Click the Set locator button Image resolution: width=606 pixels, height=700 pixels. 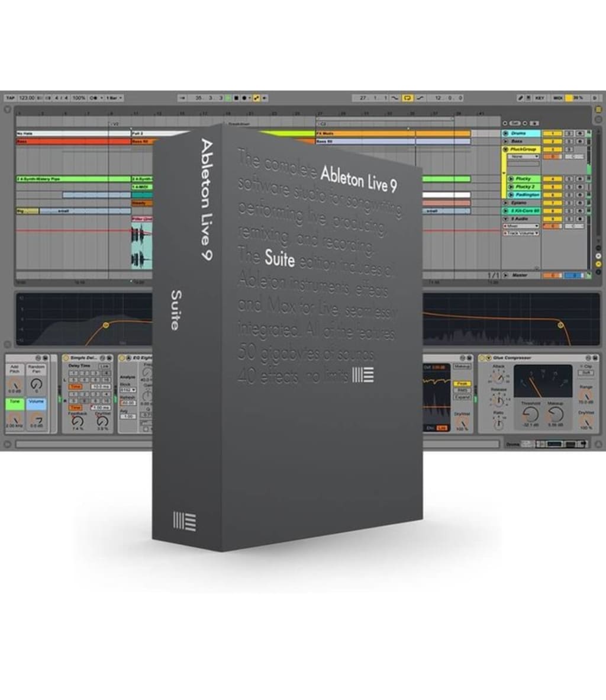coord(515,123)
